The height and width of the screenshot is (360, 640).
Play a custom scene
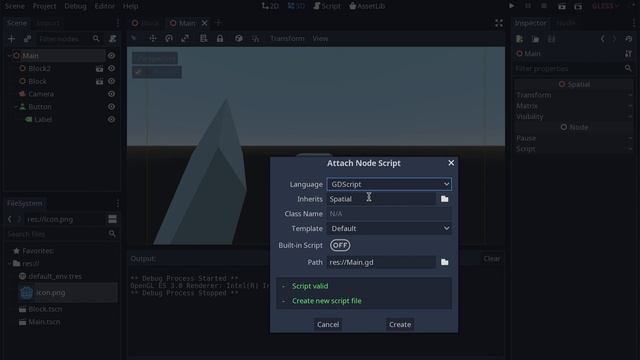578,6
